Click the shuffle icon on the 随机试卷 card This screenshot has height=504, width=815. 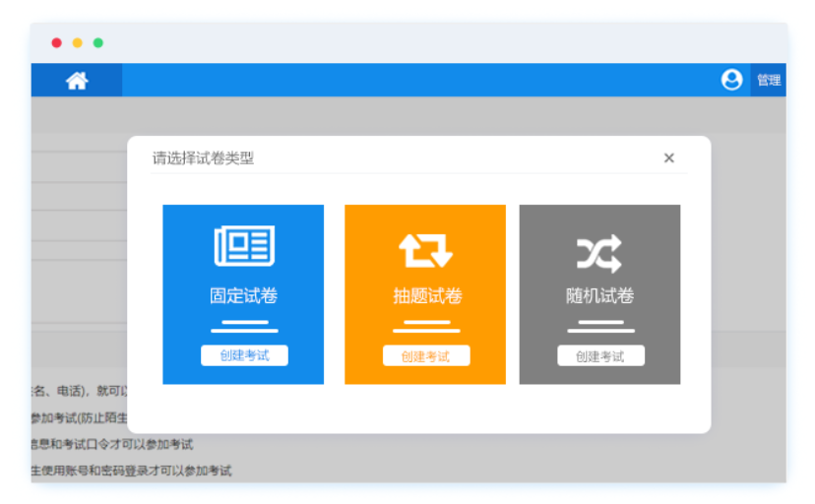tap(599, 253)
